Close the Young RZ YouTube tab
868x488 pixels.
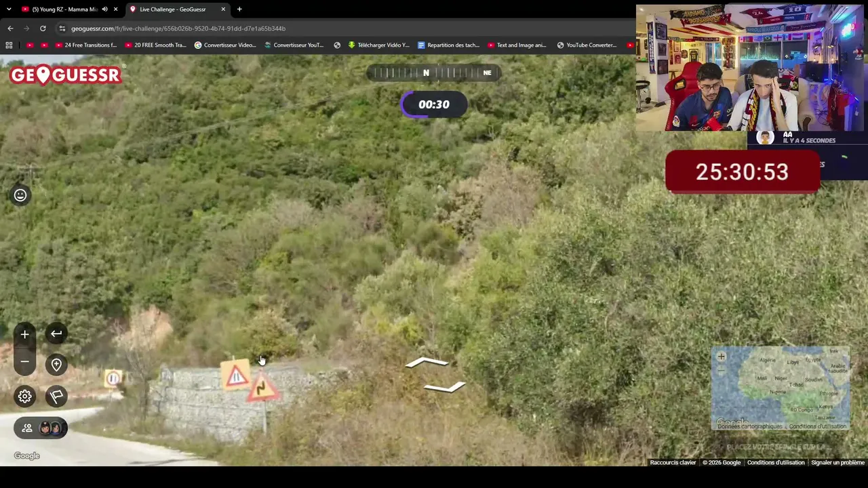tap(116, 9)
